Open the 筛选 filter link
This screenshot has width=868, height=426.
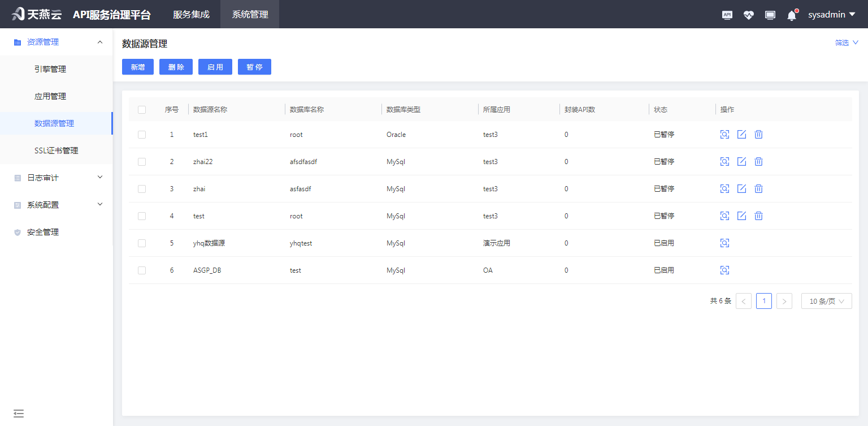[846, 42]
